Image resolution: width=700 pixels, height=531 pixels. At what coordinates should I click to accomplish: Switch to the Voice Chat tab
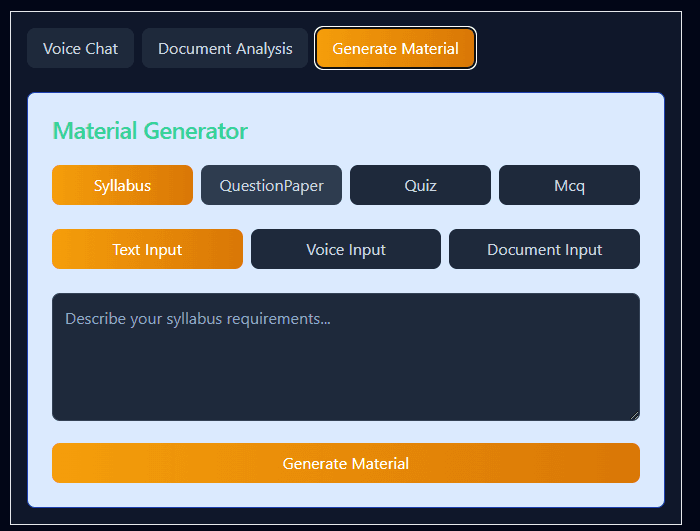80,48
